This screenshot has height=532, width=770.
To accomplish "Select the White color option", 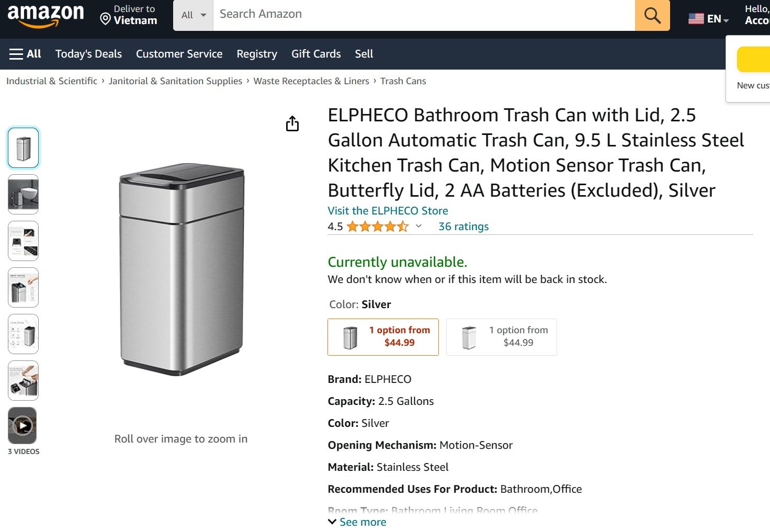I will tap(501, 336).
